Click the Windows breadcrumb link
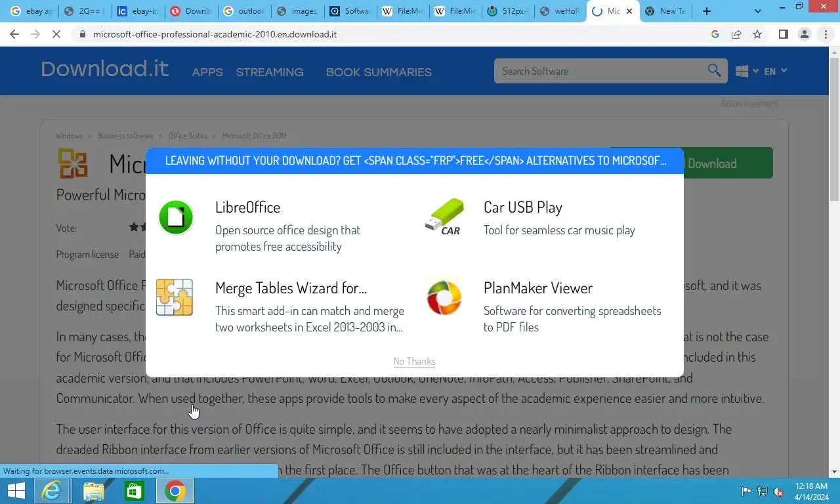This screenshot has width=840, height=504. tap(69, 136)
